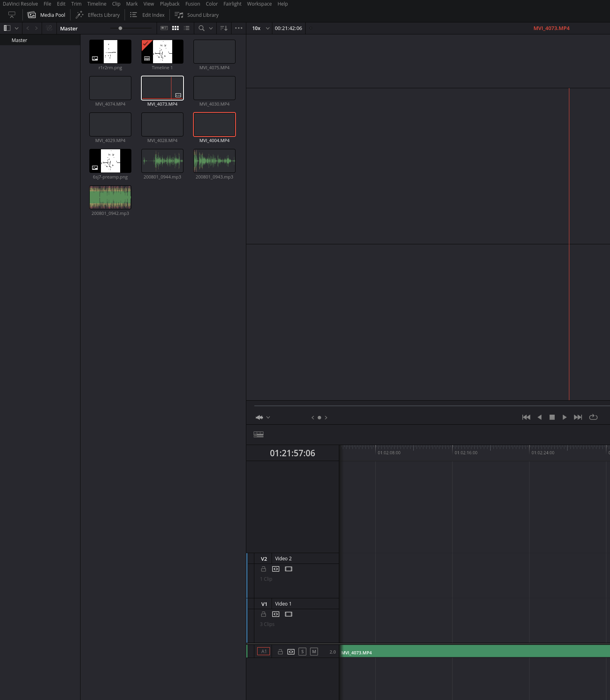
Task: Open the timeline view options icon
Action: [259, 434]
